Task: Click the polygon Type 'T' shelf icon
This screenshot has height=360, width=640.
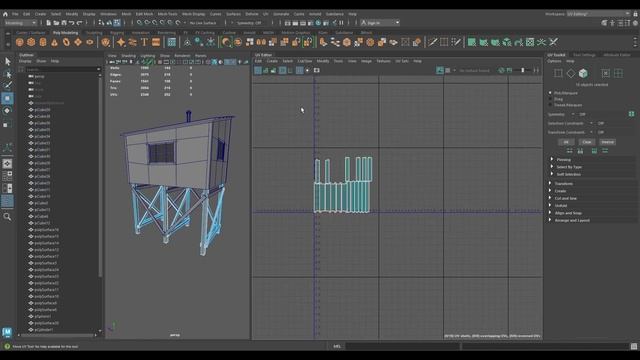Action: [144, 42]
